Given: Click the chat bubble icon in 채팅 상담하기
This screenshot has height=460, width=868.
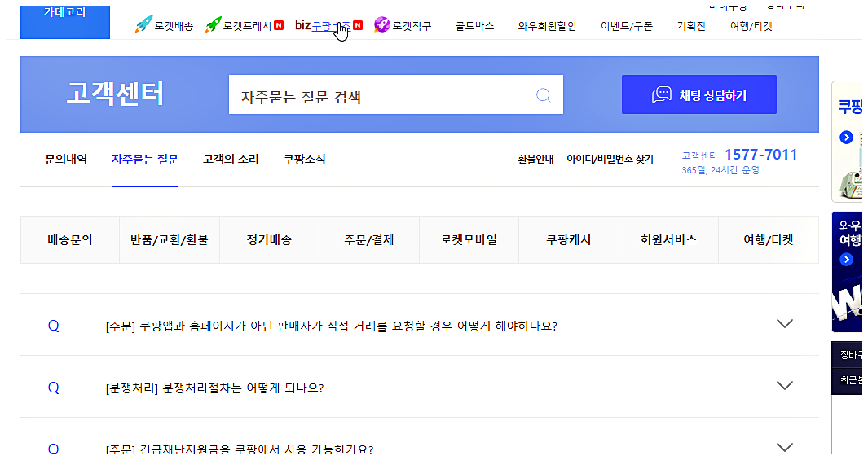Looking at the screenshot, I should coord(662,95).
